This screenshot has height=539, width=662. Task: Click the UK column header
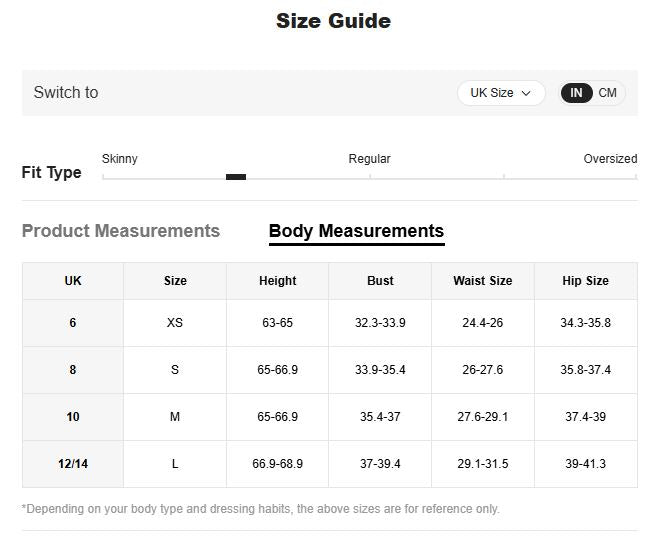pyautogui.click(x=73, y=281)
